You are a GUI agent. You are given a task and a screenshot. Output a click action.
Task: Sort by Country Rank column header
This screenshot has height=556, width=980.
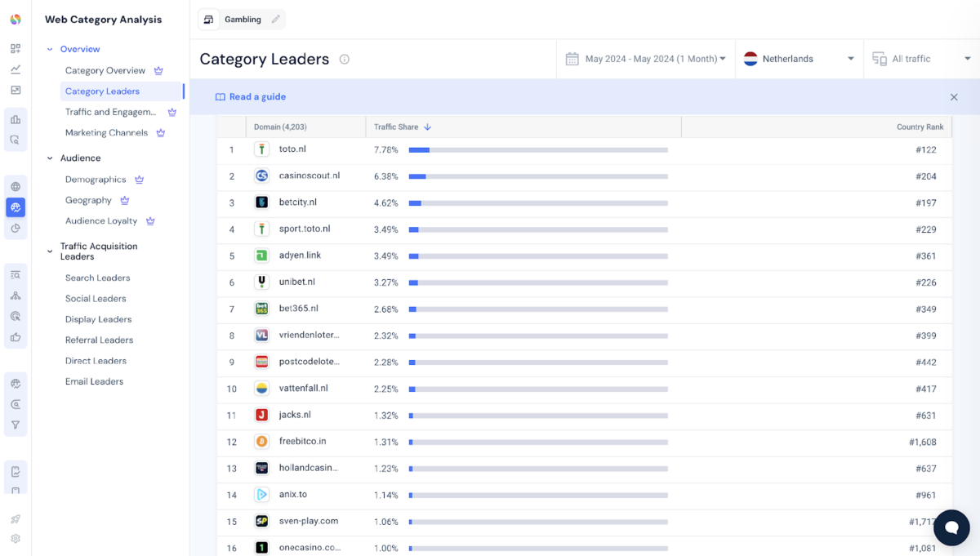coord(920,127)
